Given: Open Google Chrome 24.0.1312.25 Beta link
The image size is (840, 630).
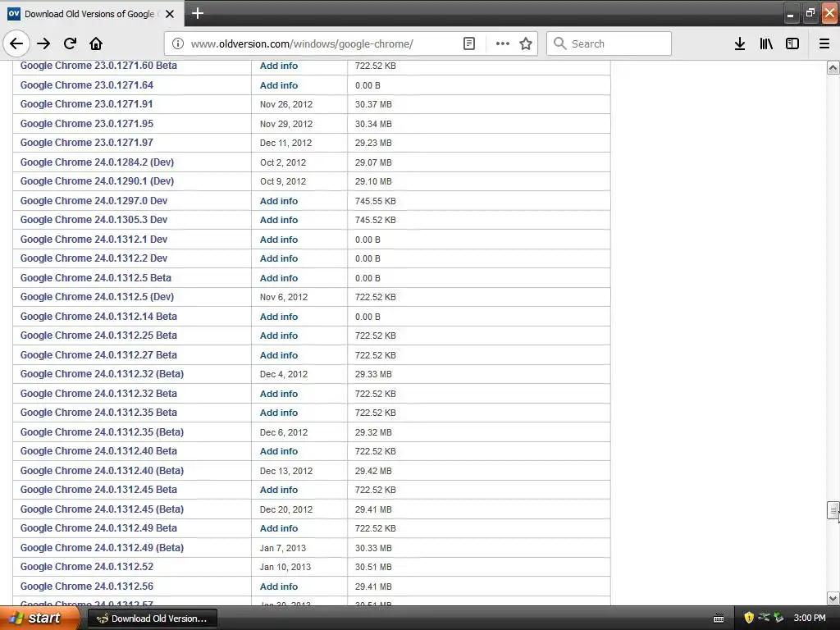Looking at the screenshot, I should click(x=98, y=336).
